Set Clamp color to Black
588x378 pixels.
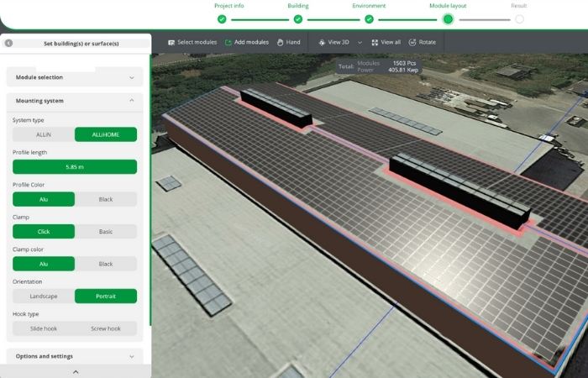(106, 264)
